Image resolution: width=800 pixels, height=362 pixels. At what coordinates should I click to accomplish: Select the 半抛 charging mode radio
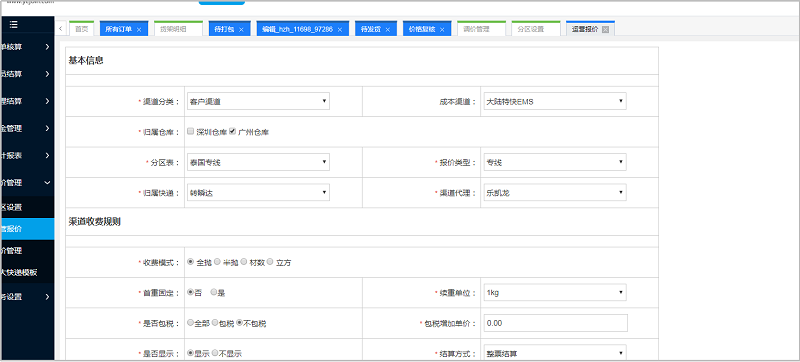click(217, 262)
